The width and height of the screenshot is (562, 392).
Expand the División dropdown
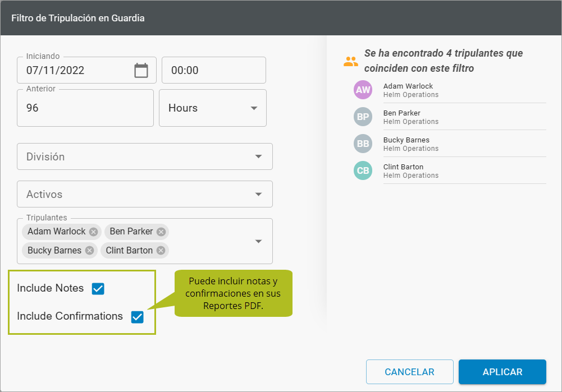145,156
